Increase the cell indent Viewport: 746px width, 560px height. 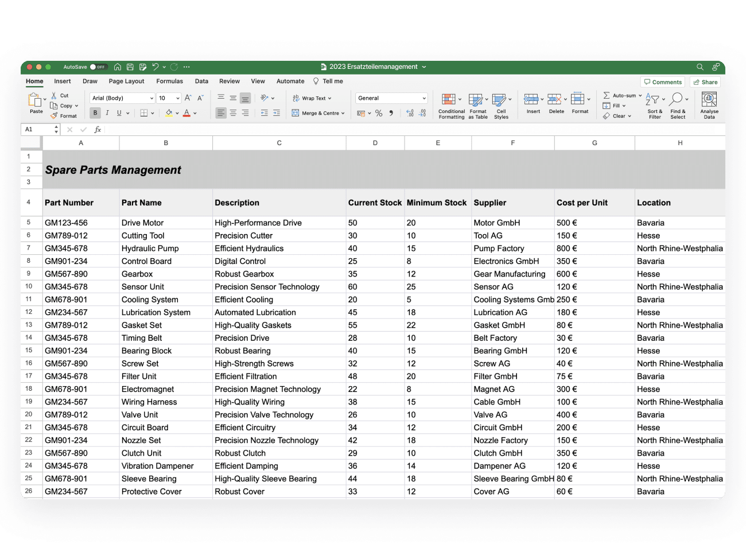click(277, 113)
